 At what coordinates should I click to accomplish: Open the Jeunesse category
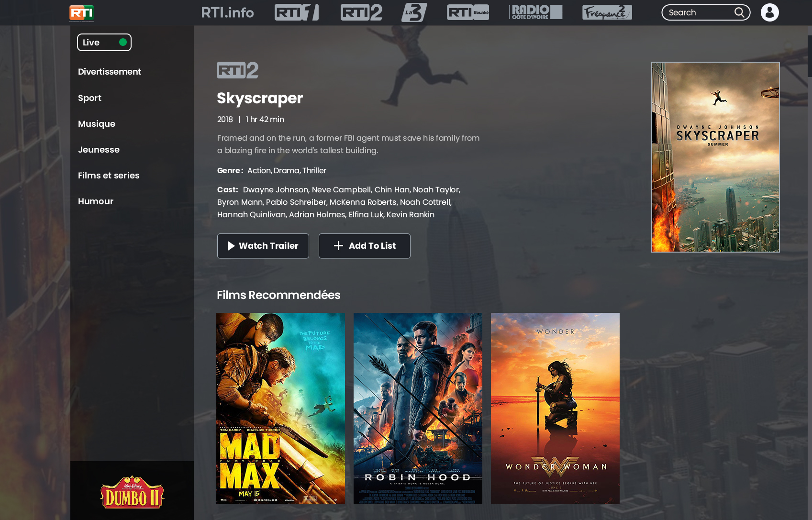point(99,150)
